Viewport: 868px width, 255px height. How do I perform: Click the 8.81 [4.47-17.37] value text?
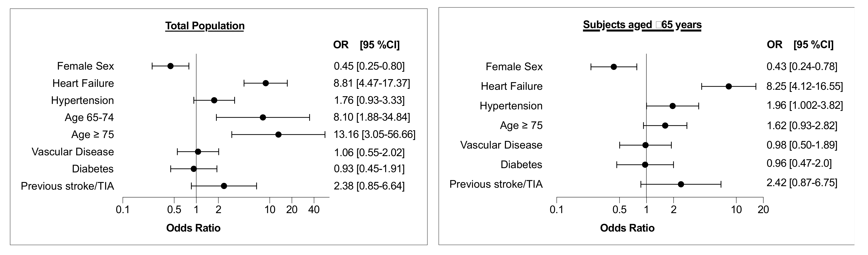tap(372, 83)
